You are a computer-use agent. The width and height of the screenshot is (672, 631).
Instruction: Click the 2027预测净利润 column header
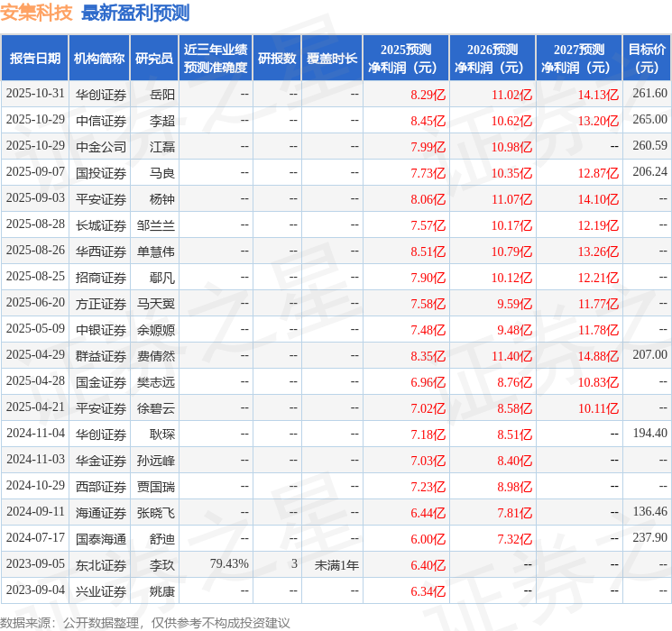click(x=579, y=58)
